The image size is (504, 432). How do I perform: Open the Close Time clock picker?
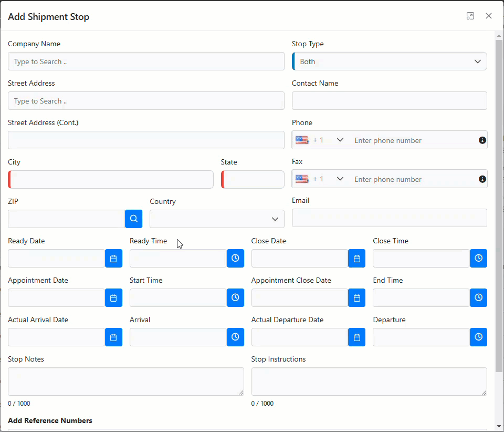pos(478,259)
